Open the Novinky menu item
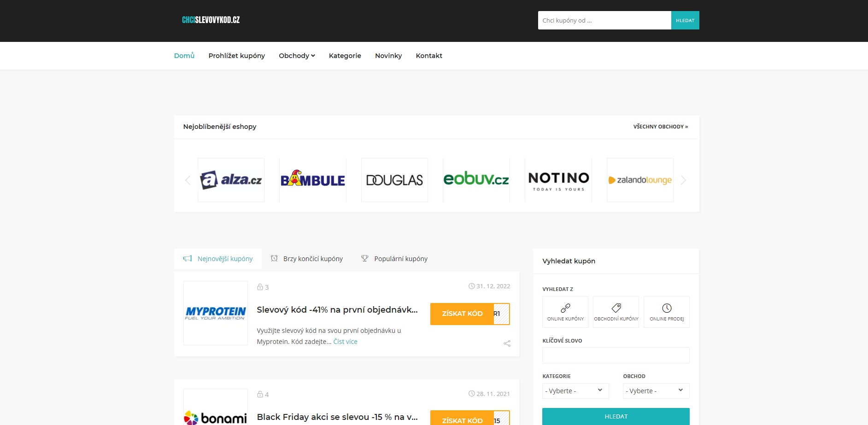868x425 pixels. [388, 56]
